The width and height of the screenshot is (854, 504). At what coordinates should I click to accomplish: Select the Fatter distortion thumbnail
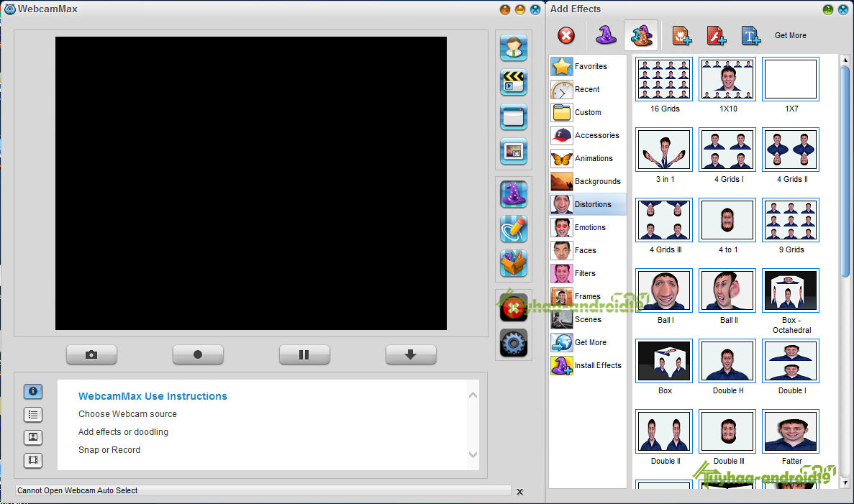pos(790,431)
